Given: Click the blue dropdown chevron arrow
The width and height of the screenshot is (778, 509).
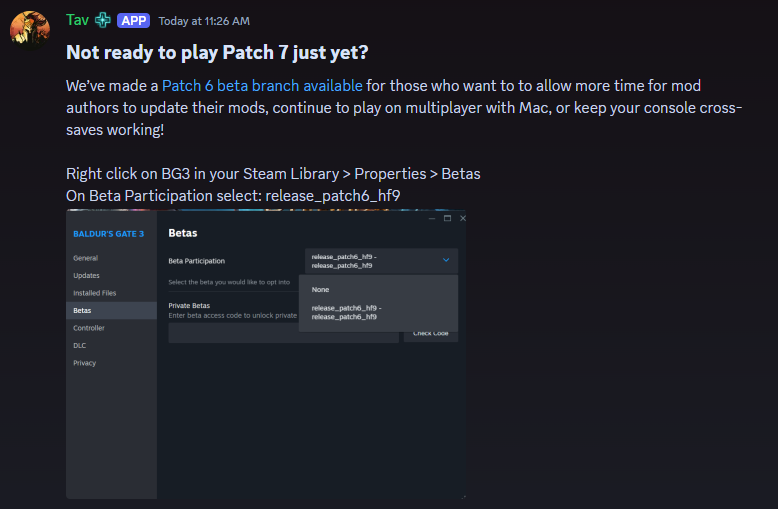Looking at the screenshot, I should click(x=446, y=260).
